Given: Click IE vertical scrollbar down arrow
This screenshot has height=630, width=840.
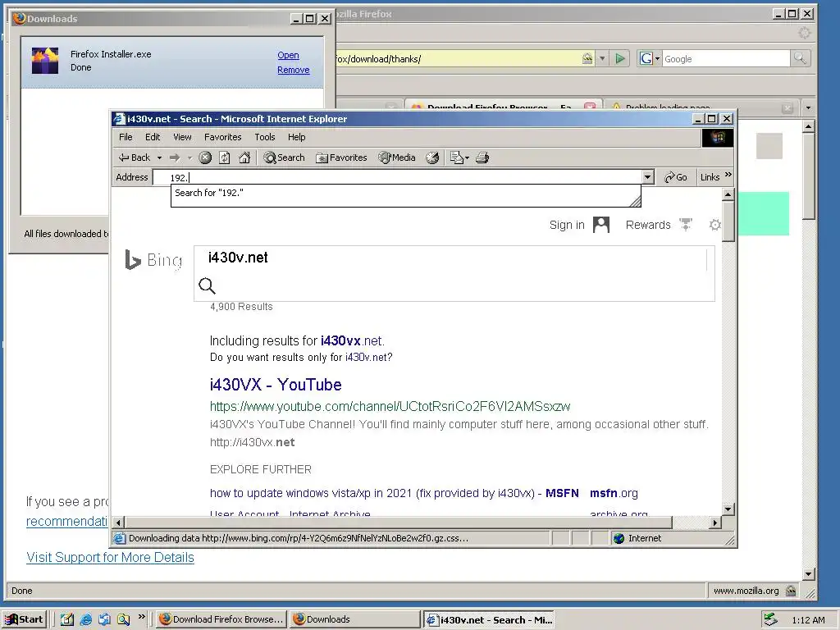Looking at the screenshot, I should tap(728, 509).
